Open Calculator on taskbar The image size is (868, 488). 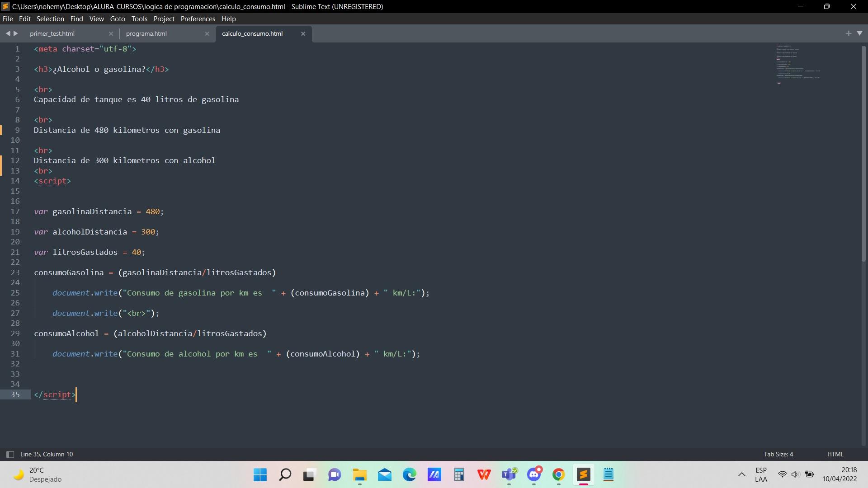click(x=459, y=474)
